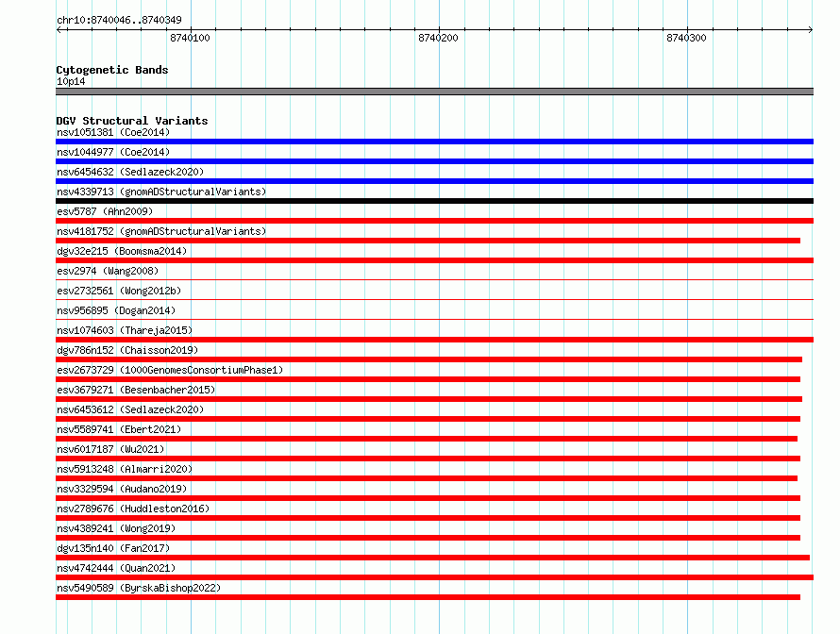Viewport: 840px width, 634px height.
Task: Select the black bar under nsv4339713
Action: [434, 201]
